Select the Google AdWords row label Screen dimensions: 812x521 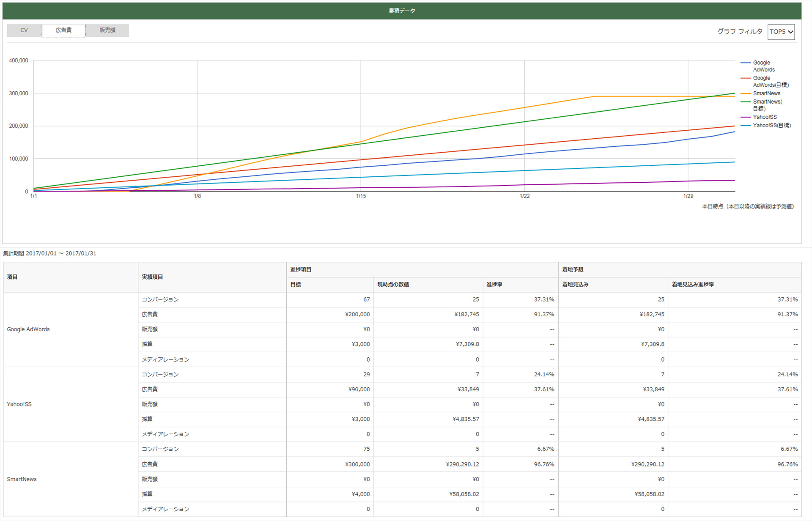point(28,329)
